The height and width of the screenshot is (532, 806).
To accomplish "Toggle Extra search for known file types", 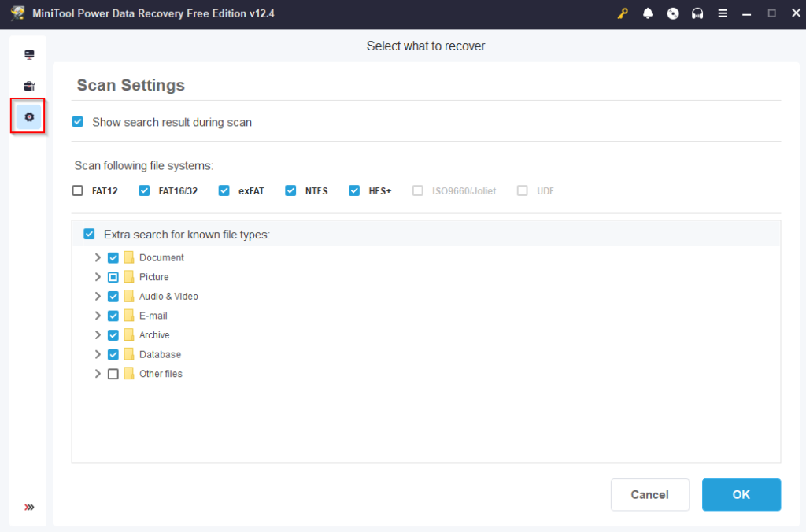I will tap(90, 235).
